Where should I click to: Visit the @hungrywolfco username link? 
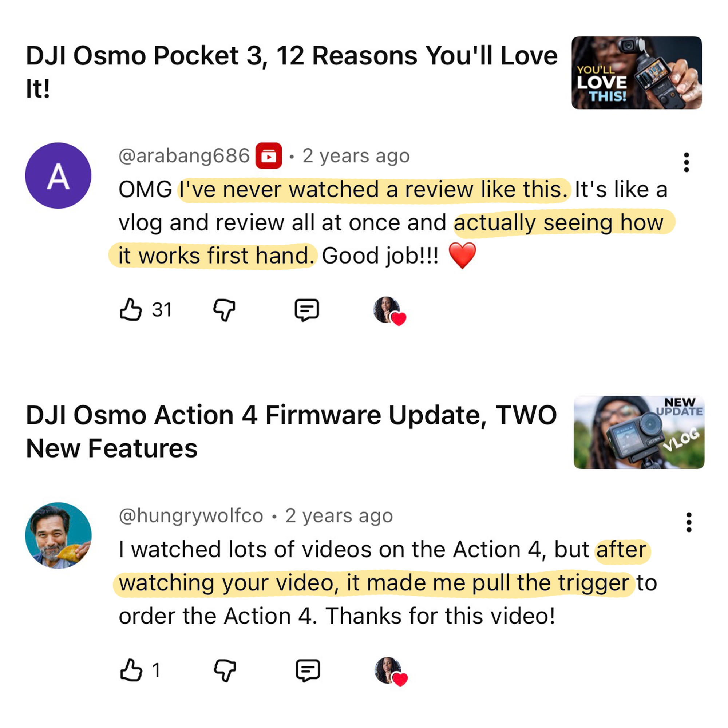pos(191,515)
